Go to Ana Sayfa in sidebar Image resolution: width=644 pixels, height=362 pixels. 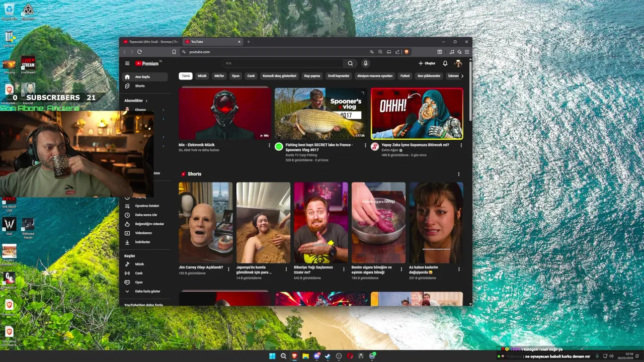pyautogui.click(x=145, y=77)
